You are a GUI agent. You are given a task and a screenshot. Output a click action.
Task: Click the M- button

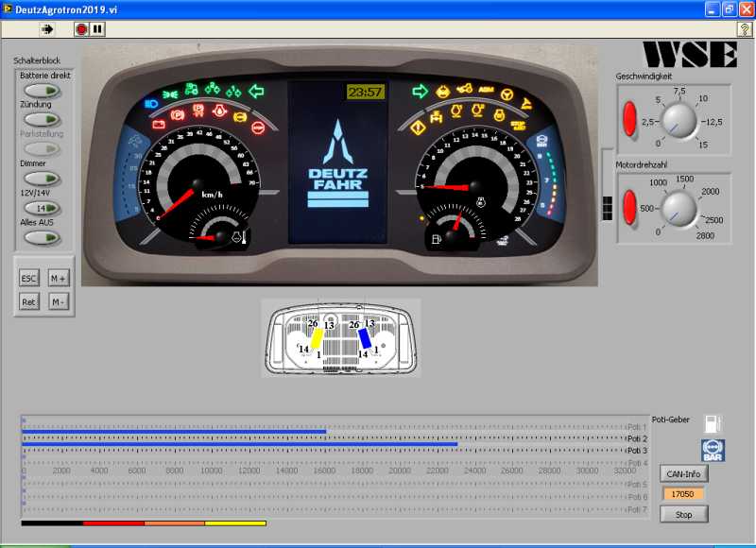click(59, 301)
